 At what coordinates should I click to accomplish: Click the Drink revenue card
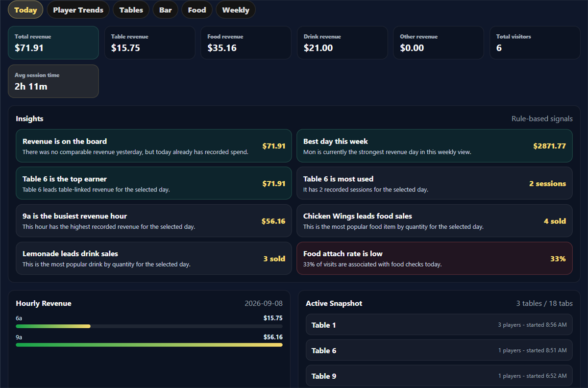tap(342, 43)
